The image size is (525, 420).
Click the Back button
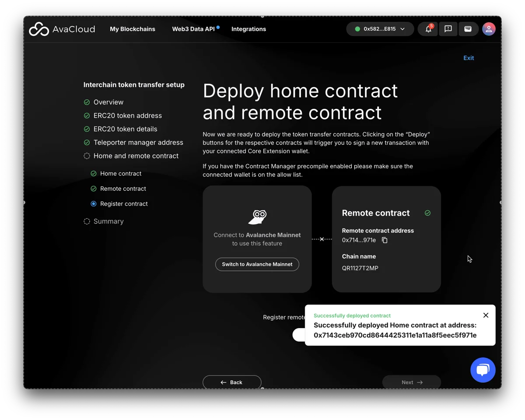coord(232,382)
